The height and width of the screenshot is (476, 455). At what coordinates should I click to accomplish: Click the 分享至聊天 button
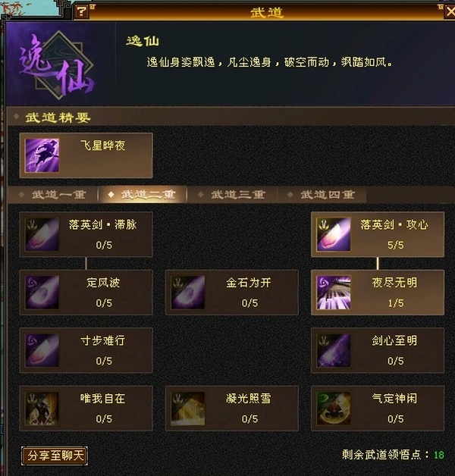[x=55, y=456]
